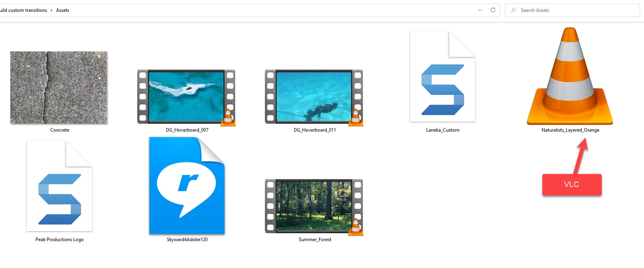Select the DG_Hoverboard_007 video icon
Viewport: 644px width, 268px height.
186,97
